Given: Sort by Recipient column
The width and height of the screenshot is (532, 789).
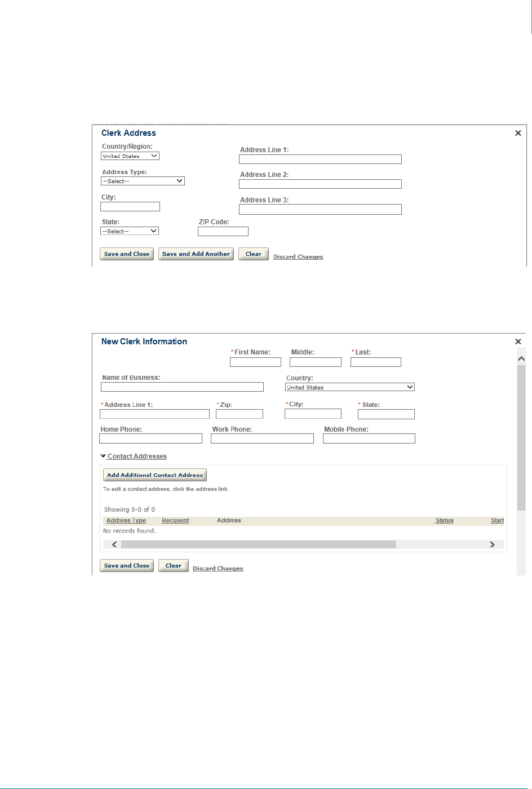Looking at the screenshot, I should (175, 521).
